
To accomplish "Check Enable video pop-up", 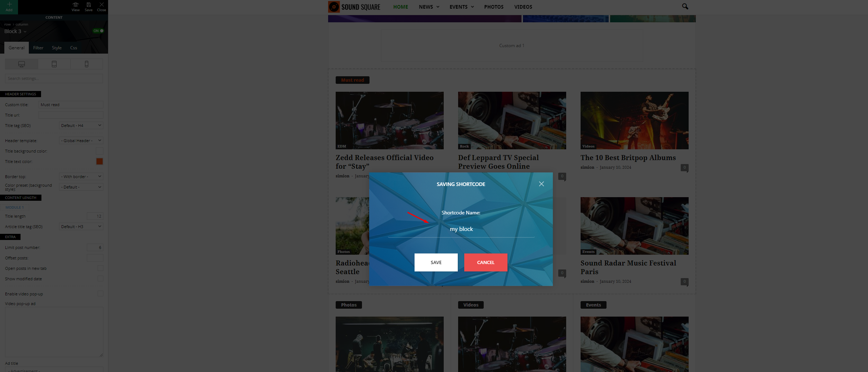I will (x=100, y=294).
